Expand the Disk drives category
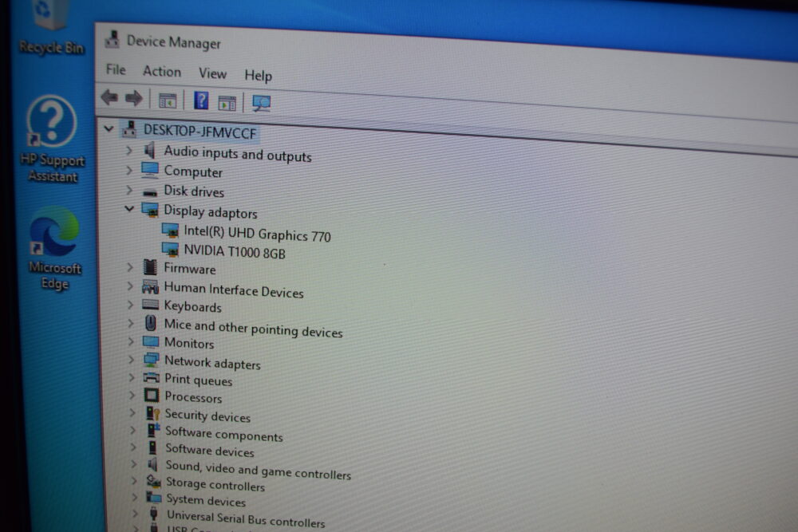Viewport: 798px width, 532px height. click(129, 190)
